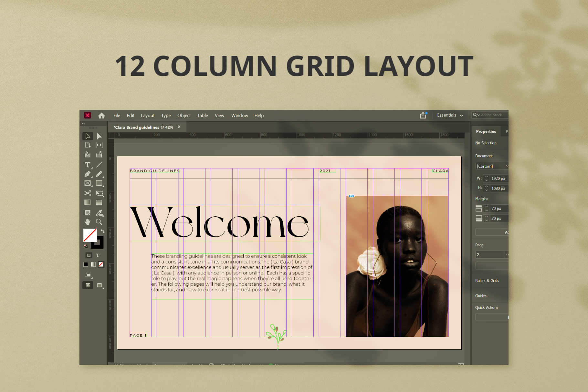Open the Essentials workspace dropdown
The width and height of the screenshot is (588, 392).
coord(450,115)
